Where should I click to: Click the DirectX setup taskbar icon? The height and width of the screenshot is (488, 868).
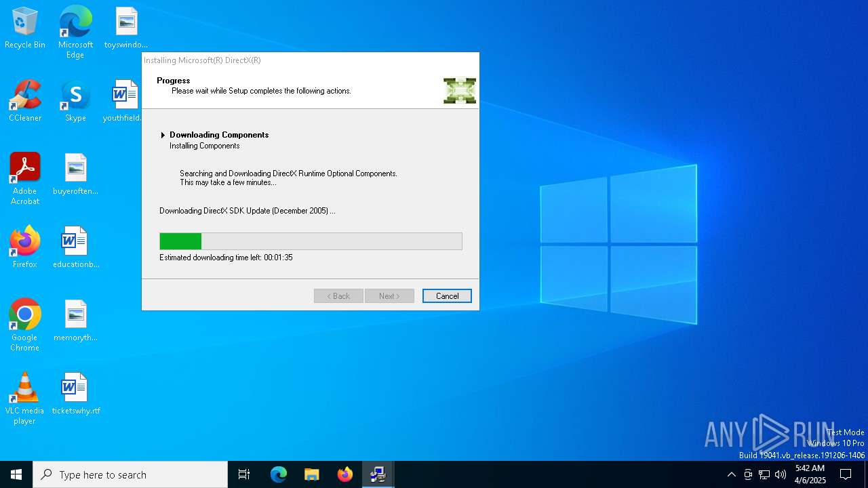tap(378, 474)
